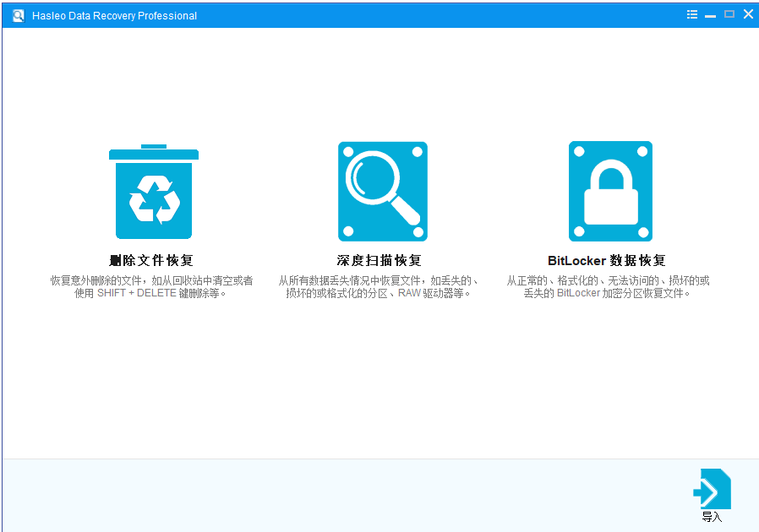Screen dimensions: 759x532
Task: Minimize the Hasleo Data Recovery window
Action: tap(710, 15)
